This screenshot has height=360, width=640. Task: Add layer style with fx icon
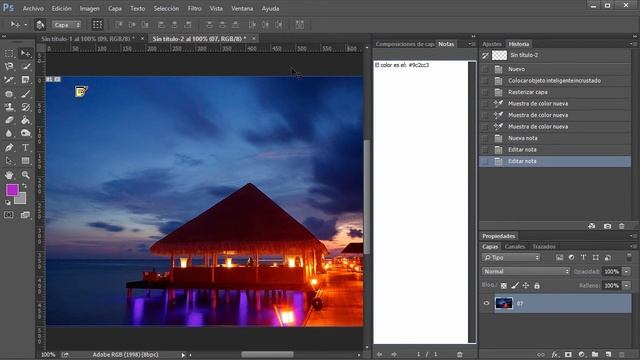pyautogui.click(x=555, y=355)
